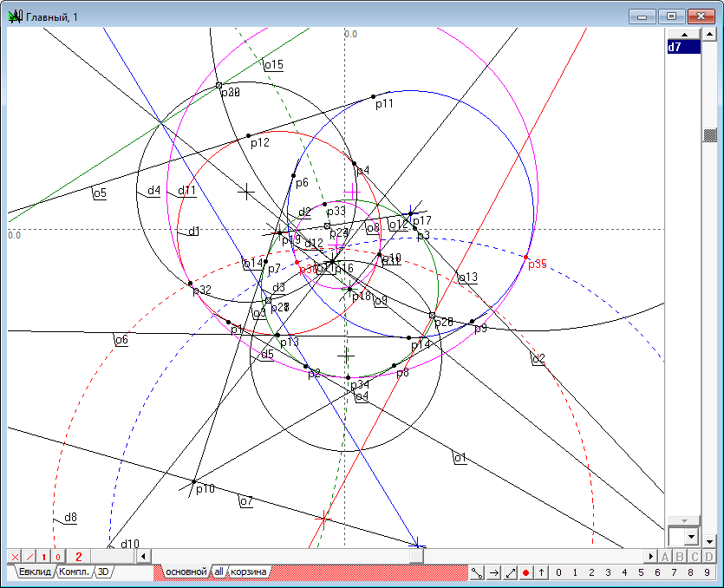
Task: Select the segment-with-endpoints tool
Action: tap(477, 572)
